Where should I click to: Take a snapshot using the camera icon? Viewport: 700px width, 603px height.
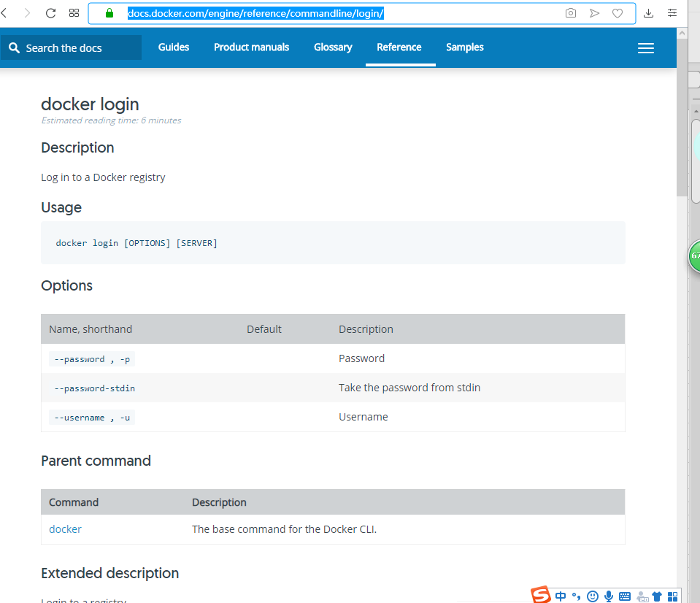pyautogui.click(x=571, y=13)
